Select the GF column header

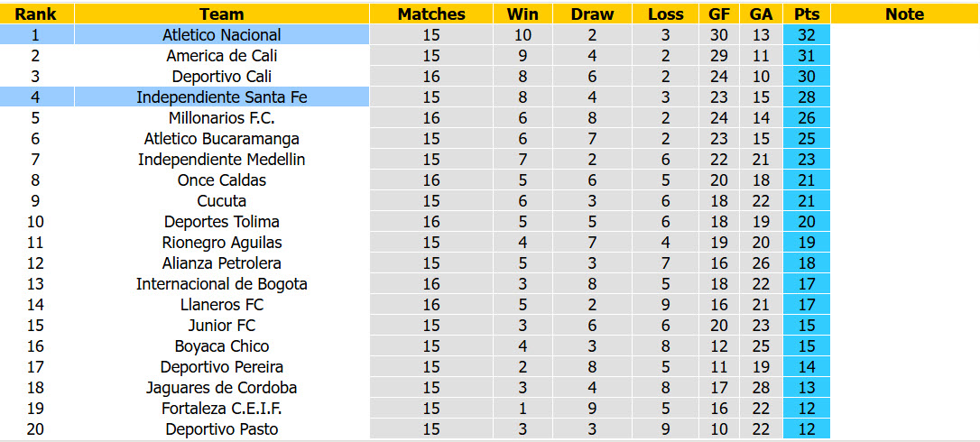718,14
